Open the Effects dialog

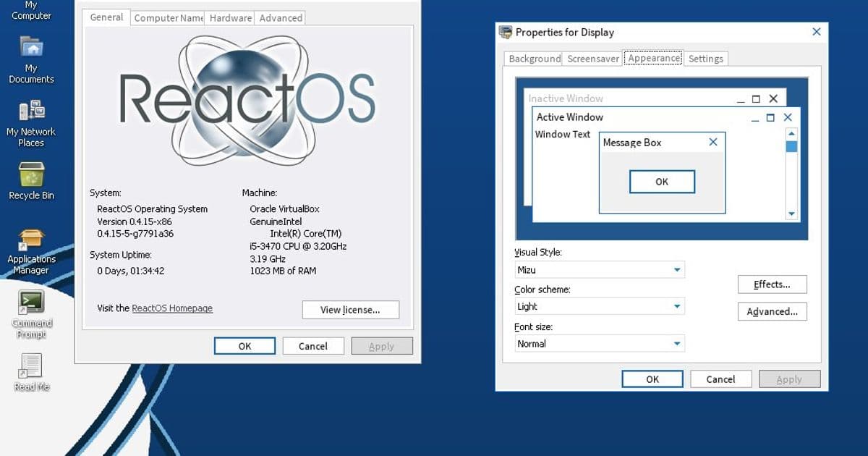(772, 284)
